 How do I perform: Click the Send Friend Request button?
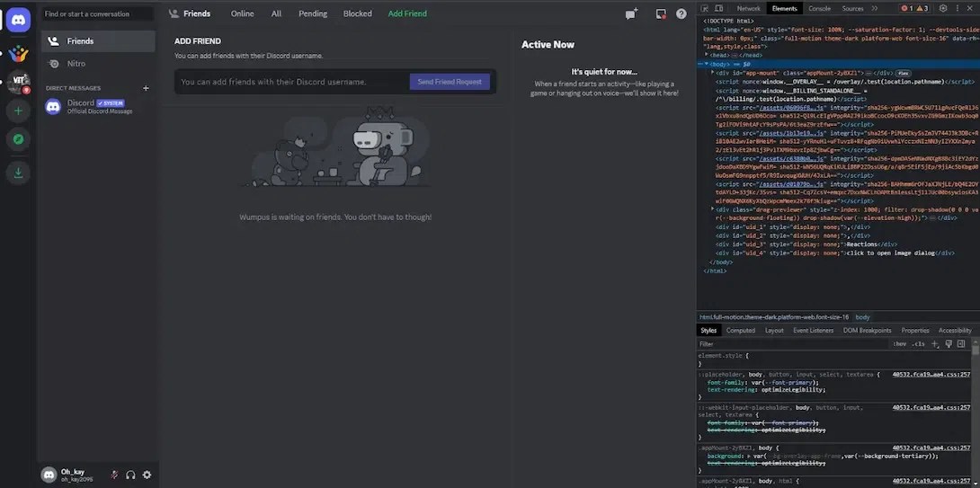[450, 82]
